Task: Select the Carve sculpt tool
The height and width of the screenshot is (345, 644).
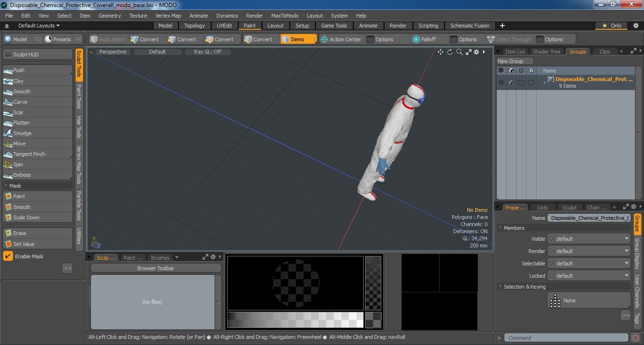Action: pyautogui.click(x=37, y=102)
